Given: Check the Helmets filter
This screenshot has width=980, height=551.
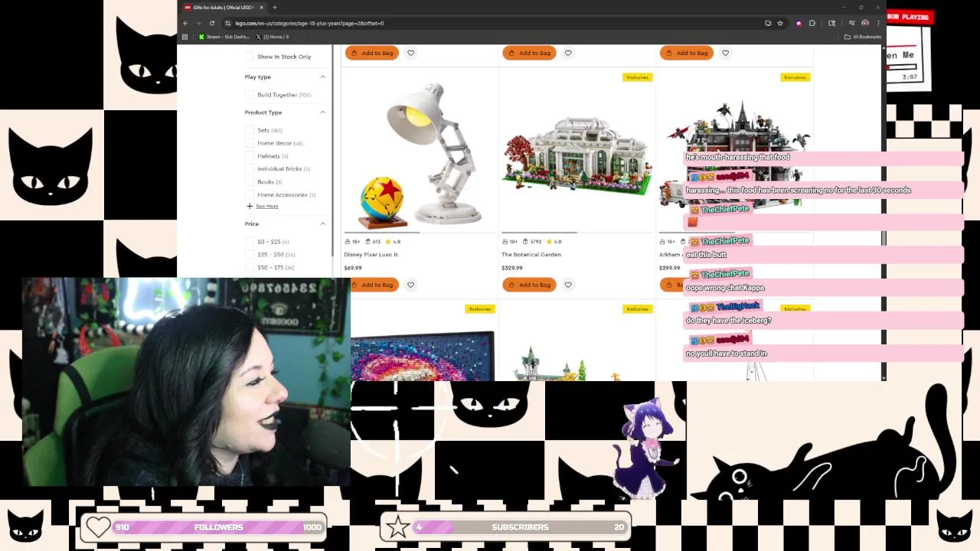Looking at the screenshot, I should (x=249, y=156).
